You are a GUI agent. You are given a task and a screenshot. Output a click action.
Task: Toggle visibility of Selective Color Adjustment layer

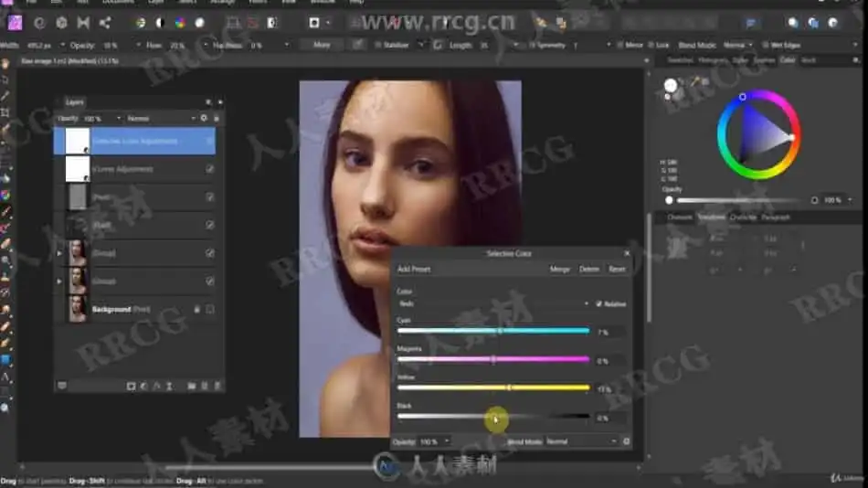pos(210,141)
